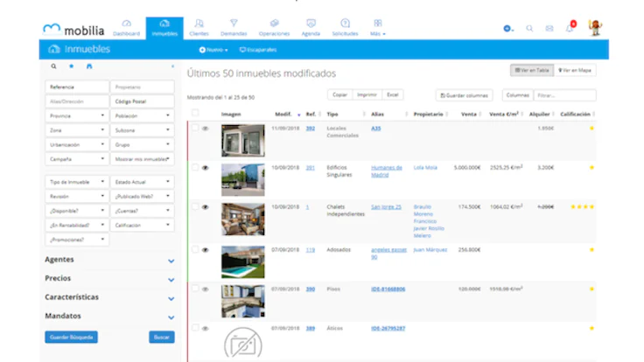This screenshot has height=362, width=644.
Task: Click the Copiar button
Action: [339, 94]
